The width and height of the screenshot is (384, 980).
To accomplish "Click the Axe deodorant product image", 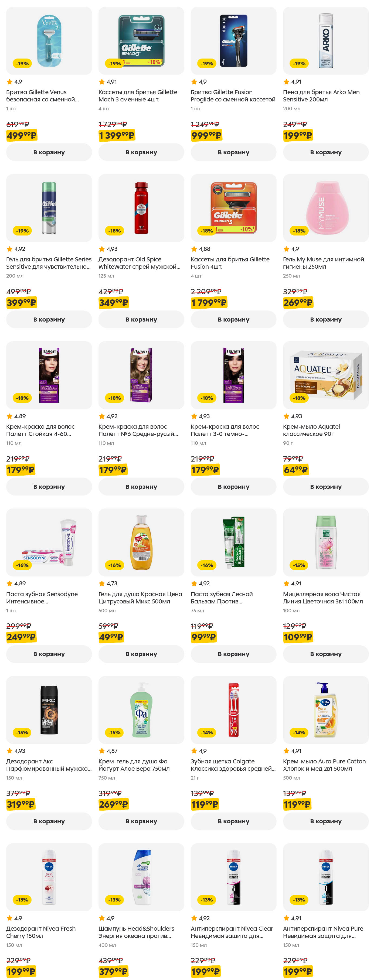I will 49,709.
